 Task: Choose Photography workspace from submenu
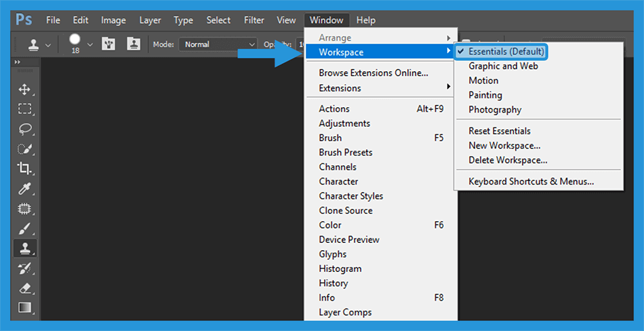pos(495,110)
